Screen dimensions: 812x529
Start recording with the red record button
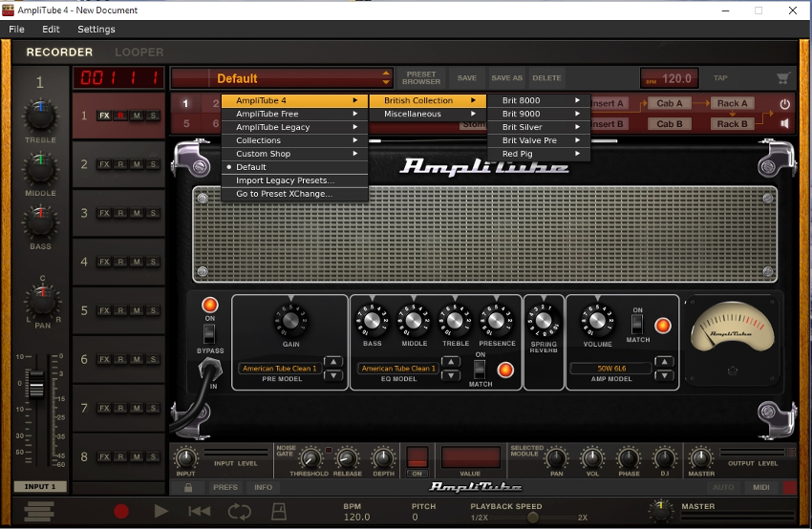pos(121,512)
